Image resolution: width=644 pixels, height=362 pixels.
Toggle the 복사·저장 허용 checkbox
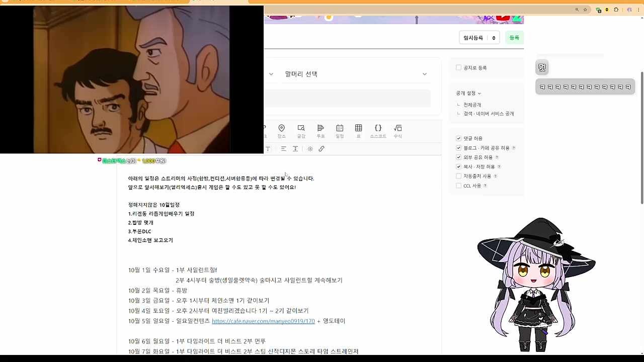click(458, 166)
